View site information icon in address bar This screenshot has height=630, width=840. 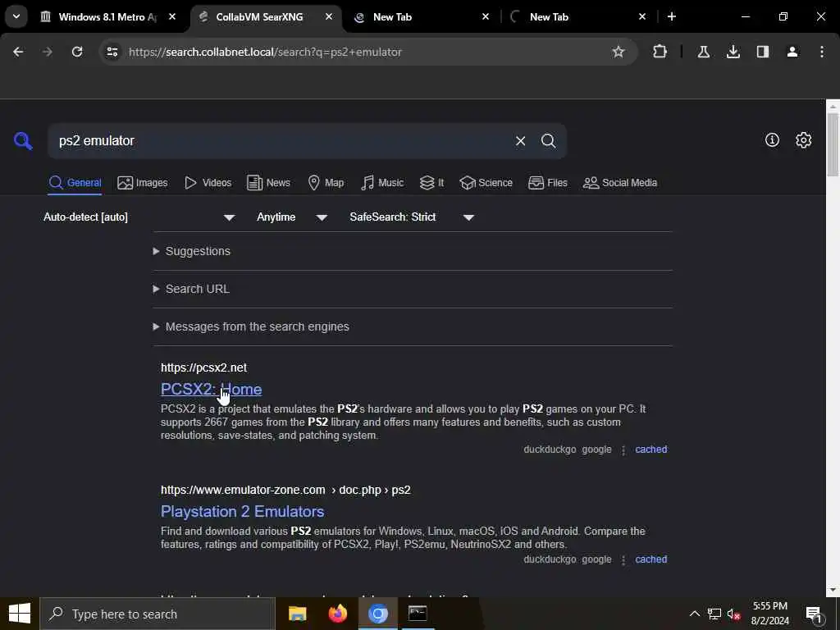(x=112, y=52)
